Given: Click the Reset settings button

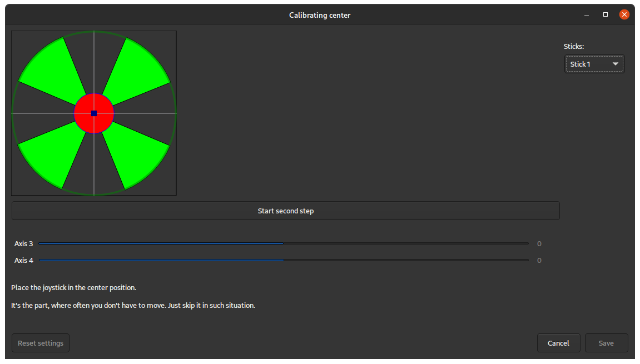Looking at the screenshot, I should 40,343.
